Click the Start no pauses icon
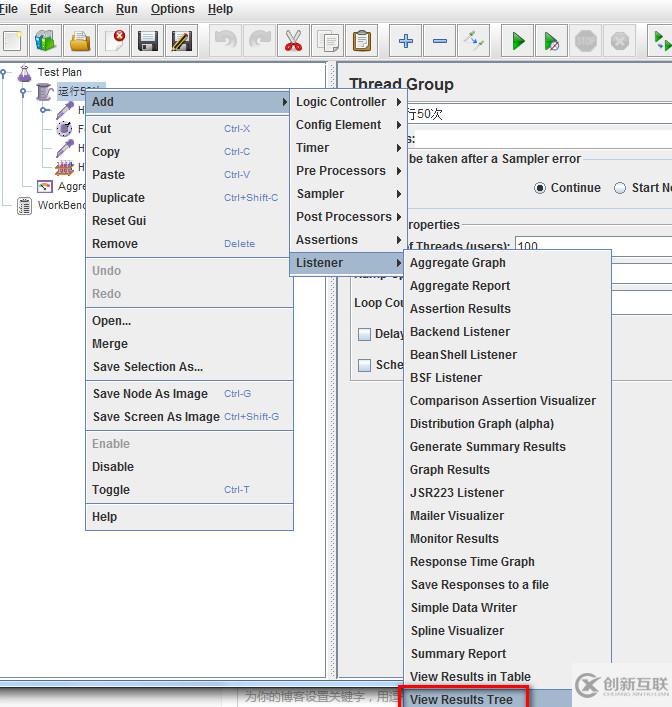Image resolution: width=672 pixels, height=707 pixels. (551, 41)
